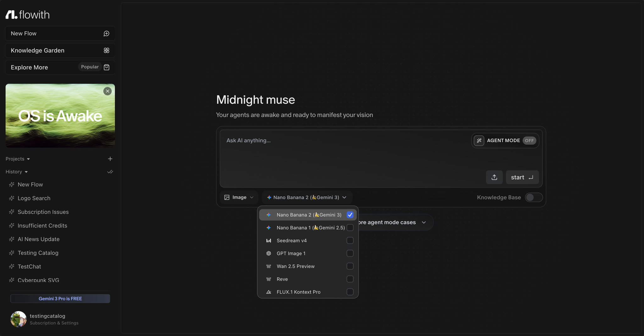Click the FLUX.1 Kontext Pro triangle icon
Image resolution: width=644 pixels, height=336 pixels.
coord(269,292)
